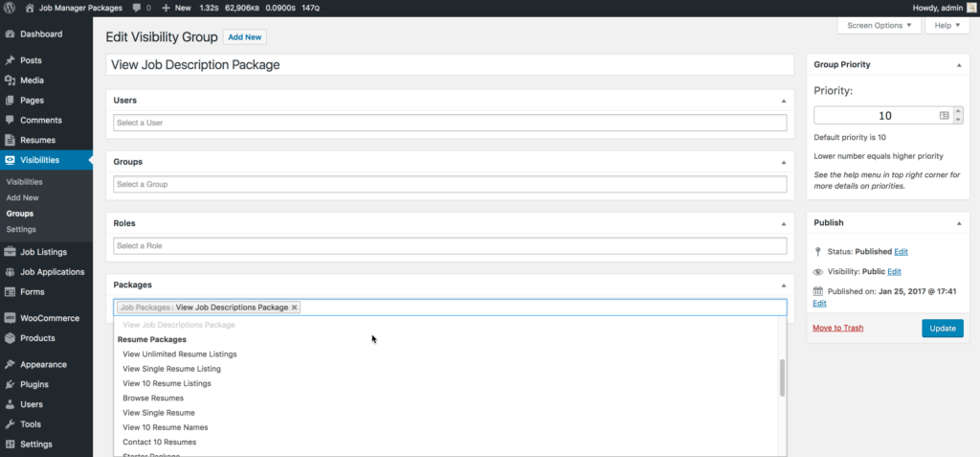Click the Posts pin icon
Viewport: 980px width, 457px height.
10,60
